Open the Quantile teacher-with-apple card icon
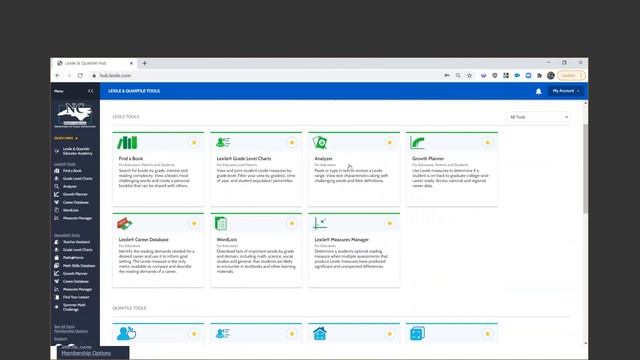 coord(126,333)
